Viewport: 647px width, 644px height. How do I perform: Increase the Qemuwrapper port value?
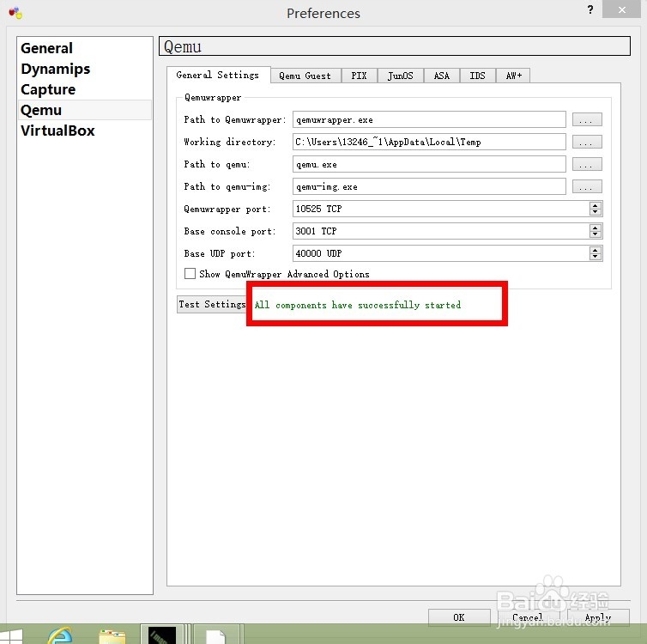tap(595, 205)
